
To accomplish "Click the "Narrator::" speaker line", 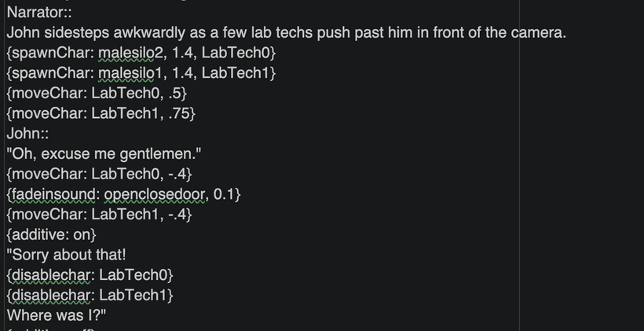I will click(x=39, y=13).
